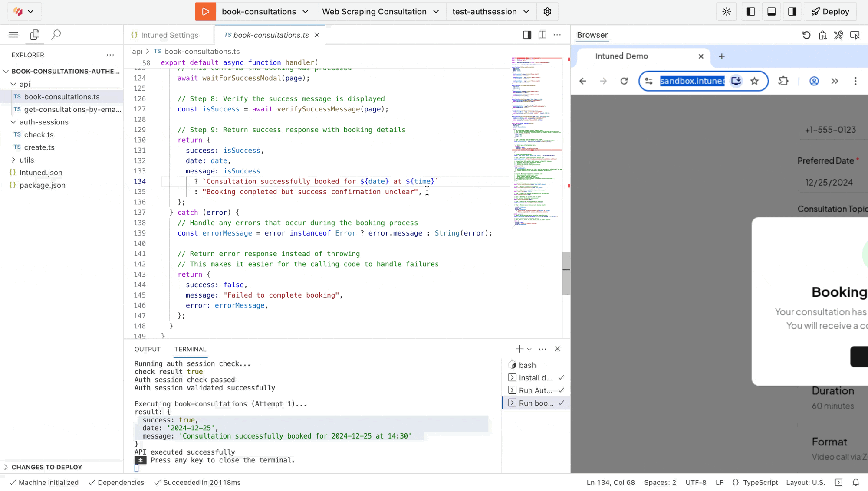Click the editor vertical scrollbar thumb
The image size is (868, 491).
[x=566, y=273]
